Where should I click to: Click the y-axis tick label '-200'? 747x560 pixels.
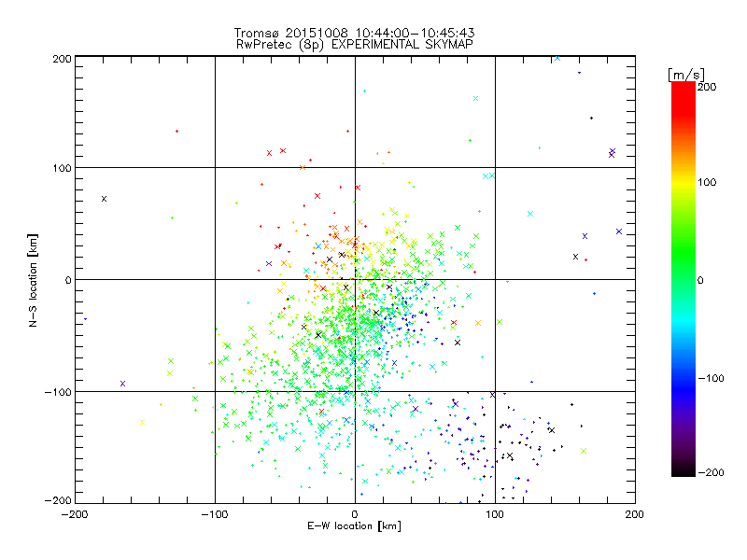58,500
